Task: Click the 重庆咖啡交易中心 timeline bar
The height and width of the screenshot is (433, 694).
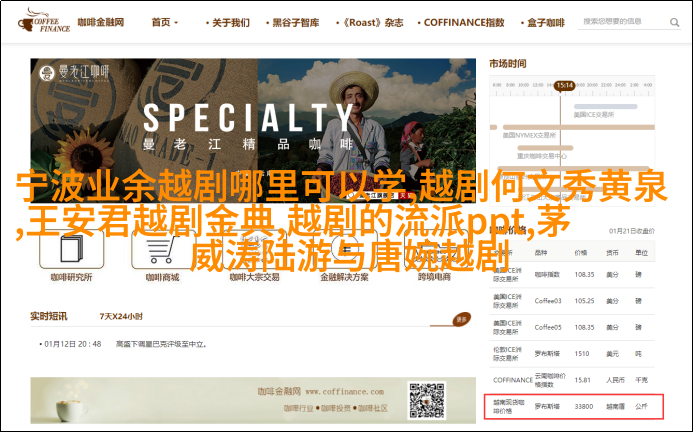Action: coord(545,148)
